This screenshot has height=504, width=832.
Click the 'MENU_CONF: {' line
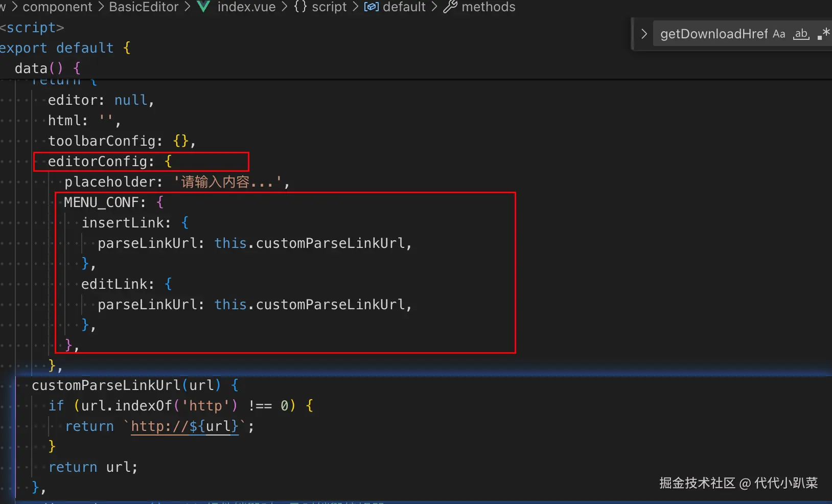point(114,202)
